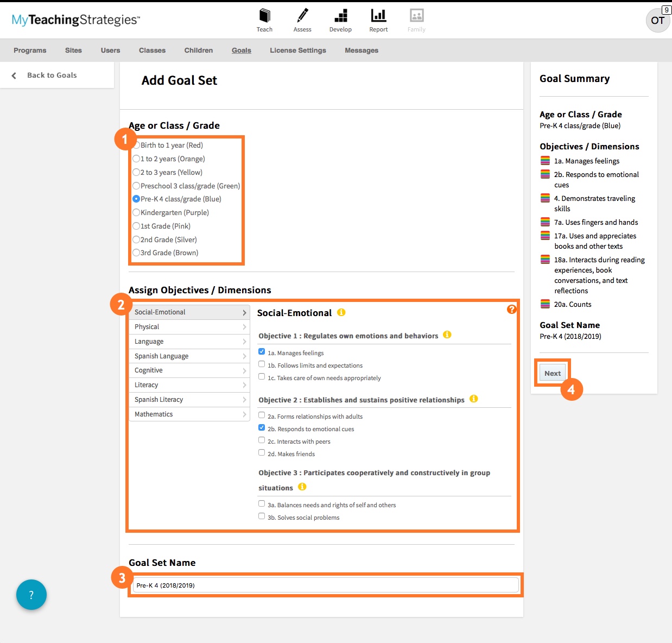Click the Next button in Goal Summary
Image resolution: width=672 pixels, height=643 pixels.
[x=552, y=373]
